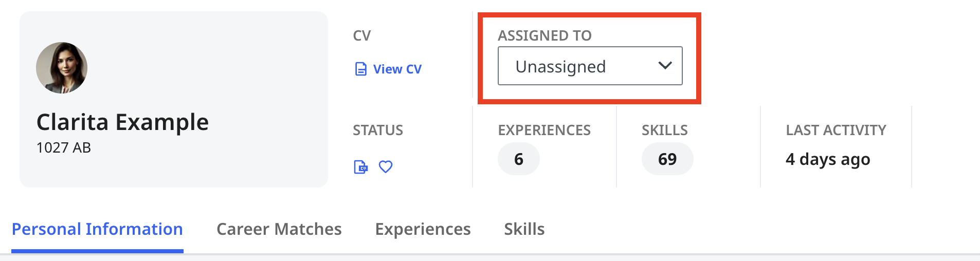This screenshot has width=980, height=261.
Task: Switch to the Personal Information tab
Action: 97,229
